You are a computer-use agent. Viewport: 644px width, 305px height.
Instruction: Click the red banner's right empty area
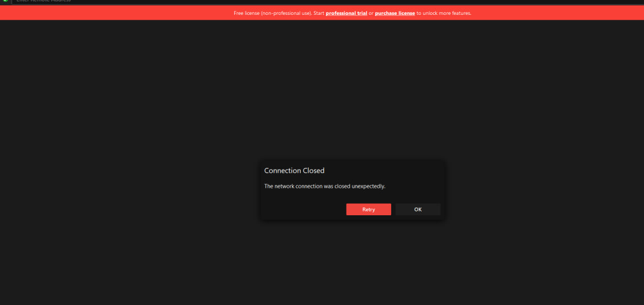pos(551,13)
